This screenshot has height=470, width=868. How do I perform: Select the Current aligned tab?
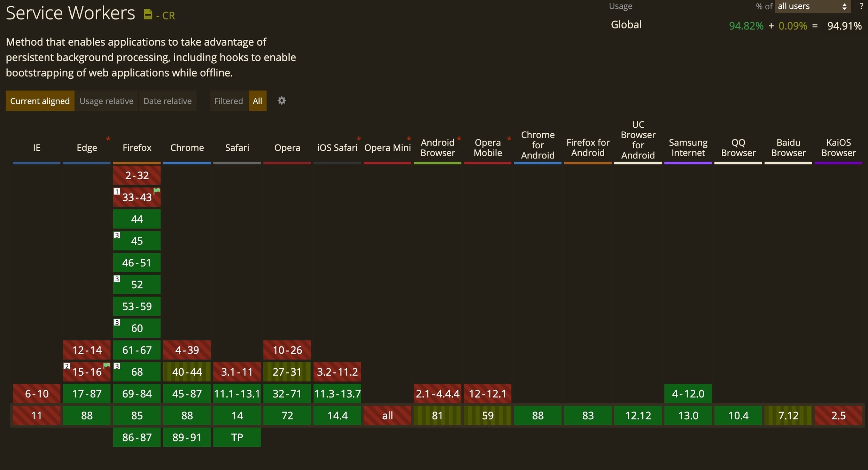[40, 101]
